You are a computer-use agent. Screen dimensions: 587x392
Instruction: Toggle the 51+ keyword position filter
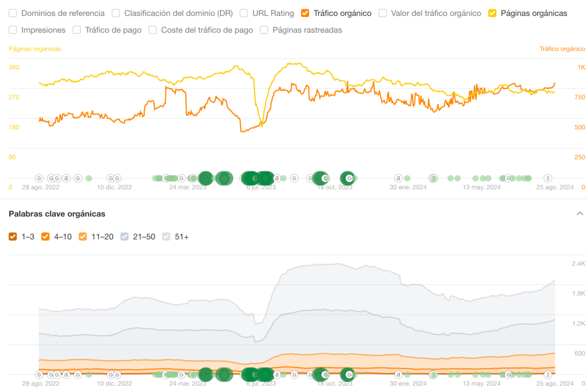pyautogui.click(x=166, y=236)
